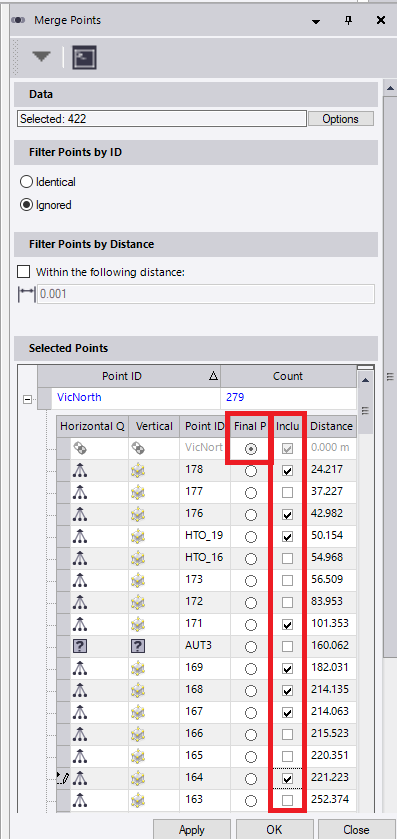397x839 pixels.
Task: Click the horizontal quality icon for HTO_19
Action: tap(80, 536)
